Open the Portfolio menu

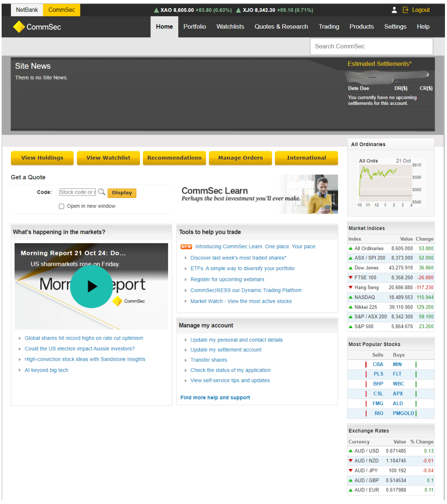195,27
